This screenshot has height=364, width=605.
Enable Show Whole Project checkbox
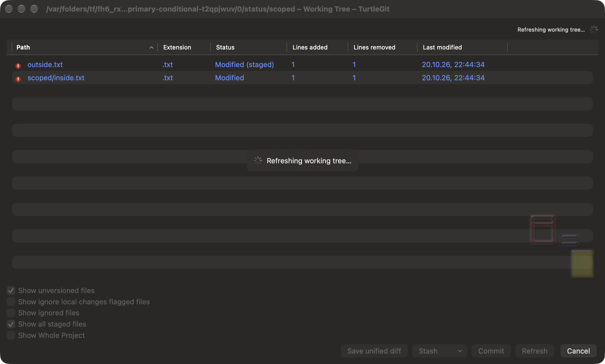click(x=11, y=335)
